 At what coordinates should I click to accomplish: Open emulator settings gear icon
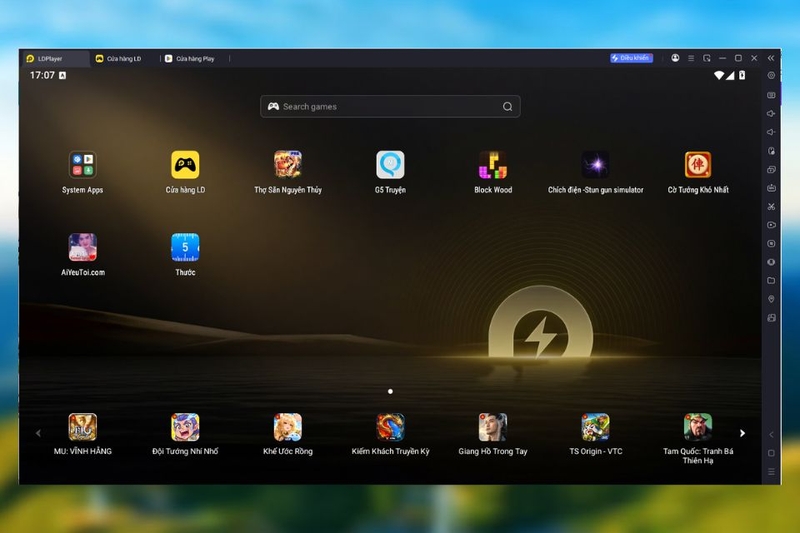pos(771,75)
